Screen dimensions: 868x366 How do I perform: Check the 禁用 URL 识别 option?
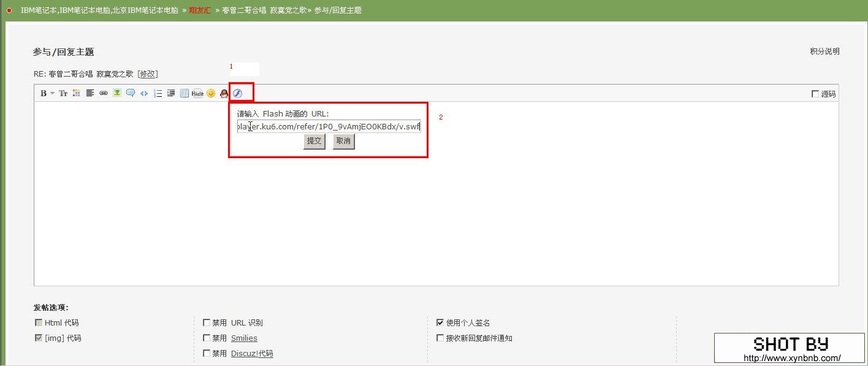[x=207, y=322]
